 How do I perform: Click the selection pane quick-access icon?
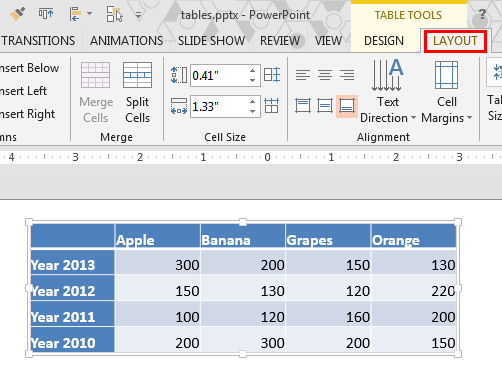pyautogui.click(x=114, y=14)
